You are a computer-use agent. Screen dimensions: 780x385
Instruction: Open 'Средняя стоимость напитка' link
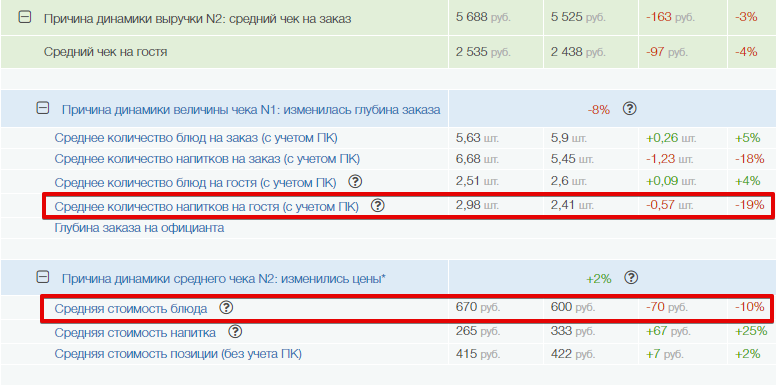[x=135, y=332]
